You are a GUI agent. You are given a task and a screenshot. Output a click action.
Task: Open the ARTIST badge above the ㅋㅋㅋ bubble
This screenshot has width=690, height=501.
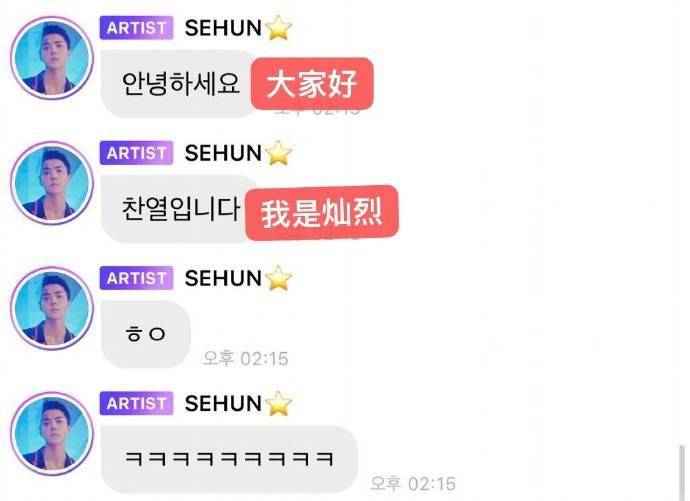point(136,403)
